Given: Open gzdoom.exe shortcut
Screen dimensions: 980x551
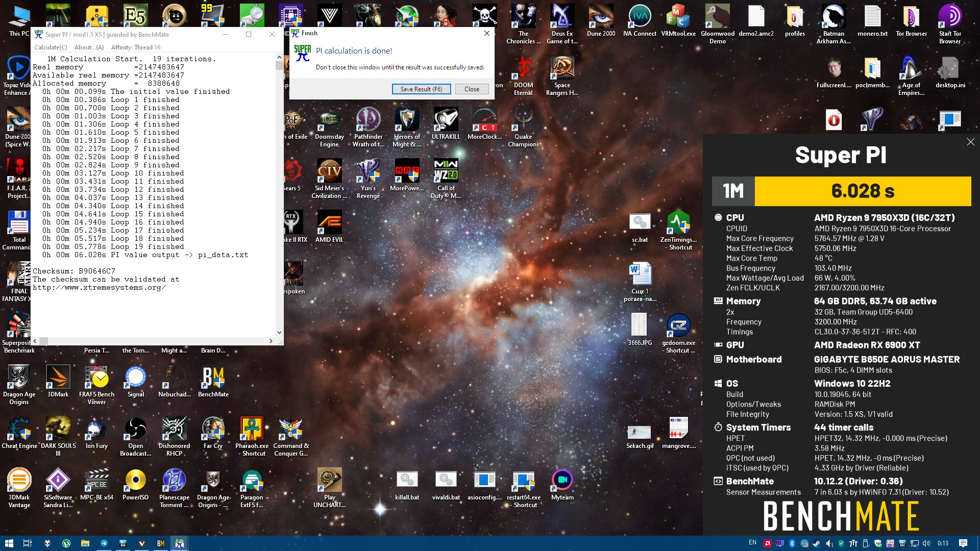Looking at the screenshot, I should click(679, 334).
